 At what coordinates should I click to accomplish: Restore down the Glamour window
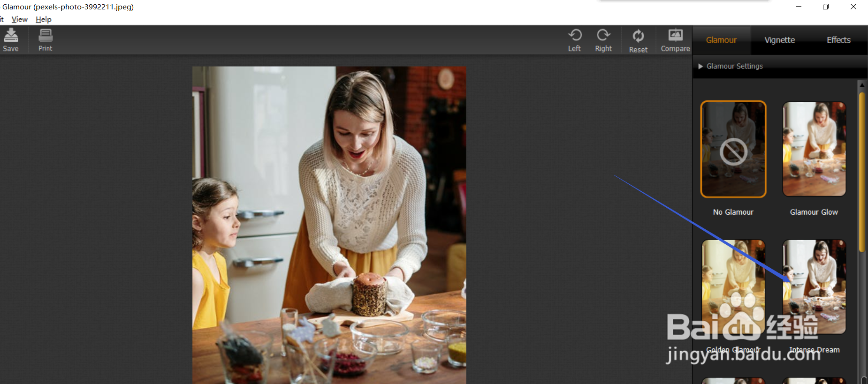826,7
